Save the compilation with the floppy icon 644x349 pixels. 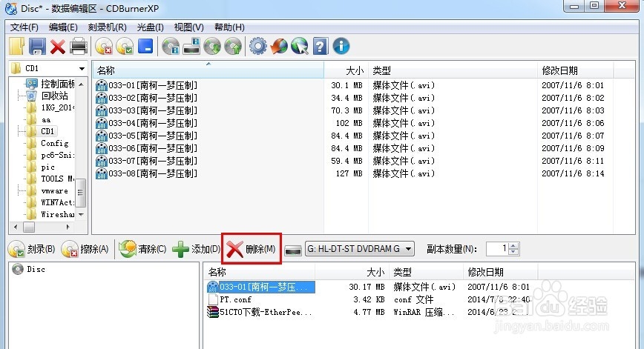(37, 47)
